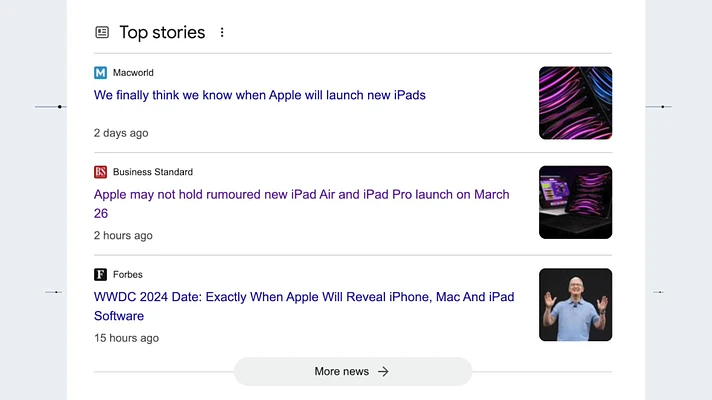This screenshot has height=400, width=712.
Task: Click the Macworld source name
Action: 133,73
